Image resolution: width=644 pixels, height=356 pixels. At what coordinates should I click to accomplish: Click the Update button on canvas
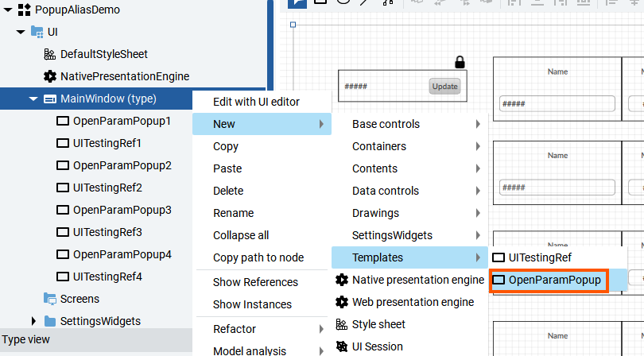(444, 87)
